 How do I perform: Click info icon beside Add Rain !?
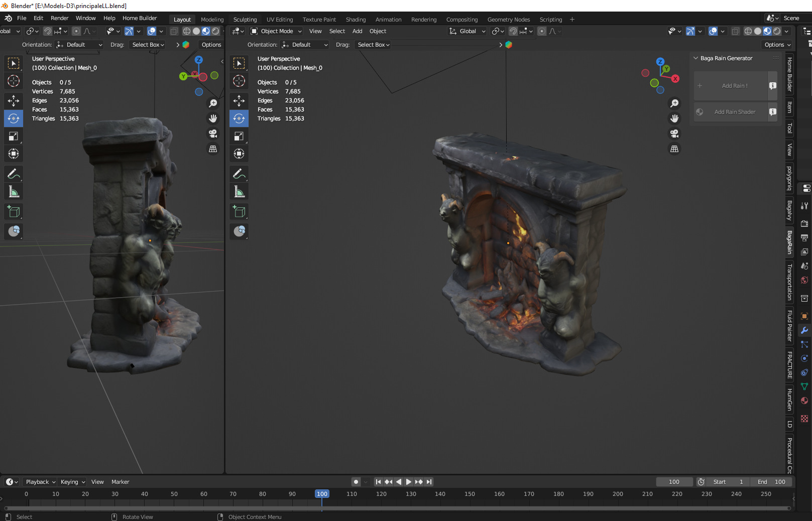[773, 86]
